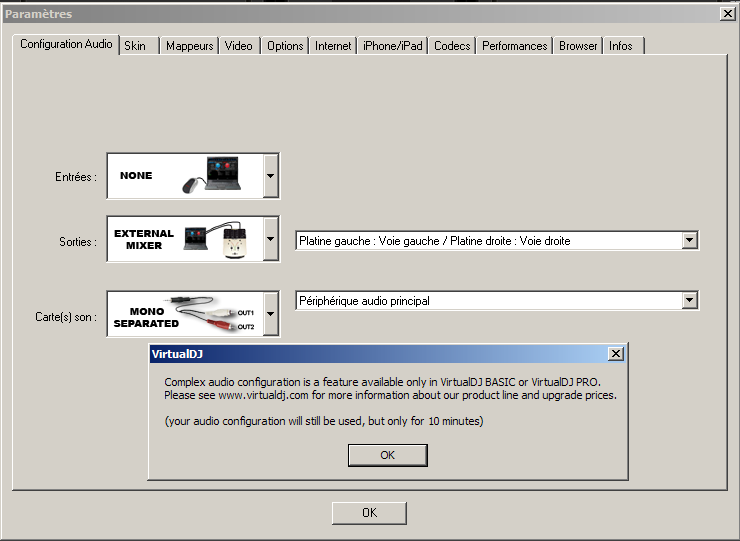Viewport: 740px width, 541px height.
Task: Click the Entrées label
Action: (76, 177)
